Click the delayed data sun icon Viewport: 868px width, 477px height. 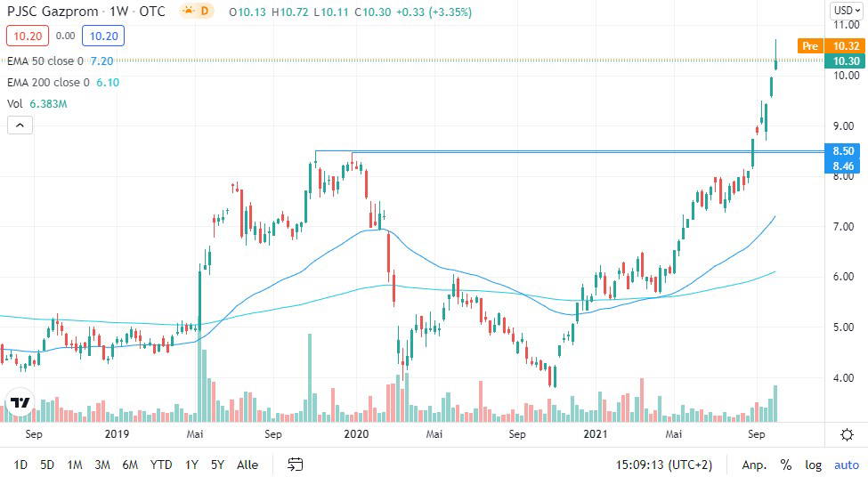(x=188, y=11)
